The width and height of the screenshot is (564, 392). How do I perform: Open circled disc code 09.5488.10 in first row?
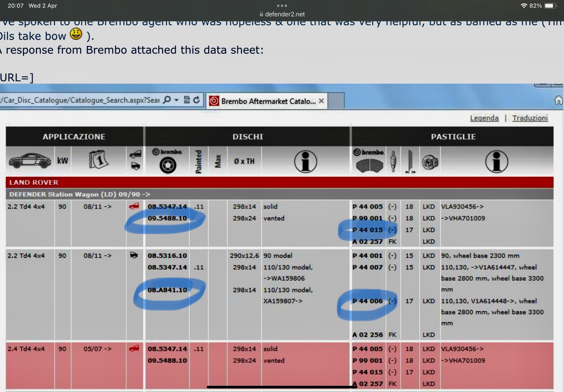click(167, 218)
